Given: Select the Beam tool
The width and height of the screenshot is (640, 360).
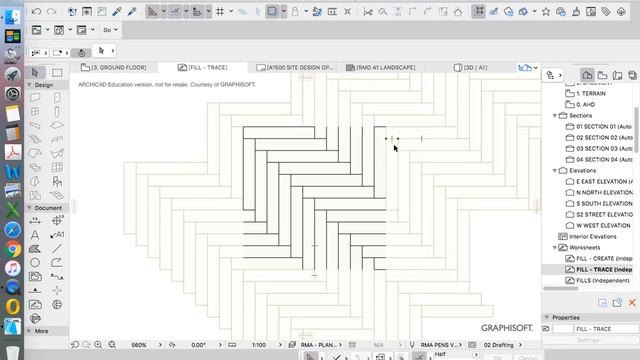Looking at the screenshot, I should pos(35,125).
